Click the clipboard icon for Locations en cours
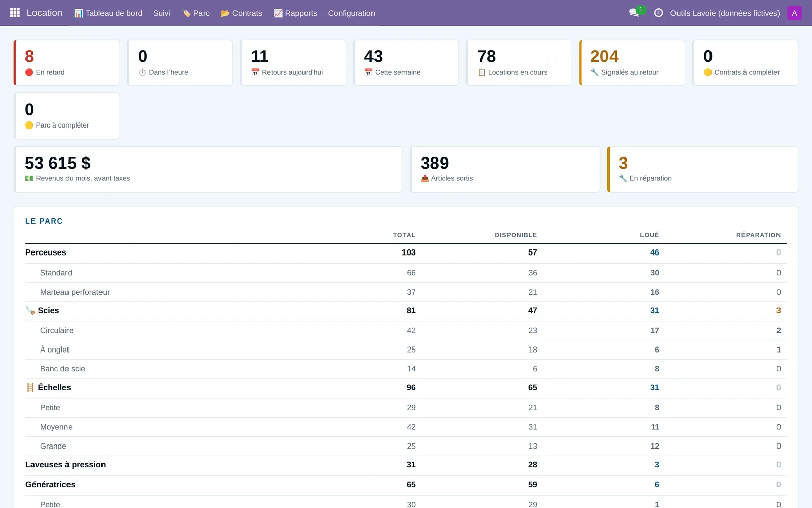This screenshot has width=812, height=508. click(482, 72)
